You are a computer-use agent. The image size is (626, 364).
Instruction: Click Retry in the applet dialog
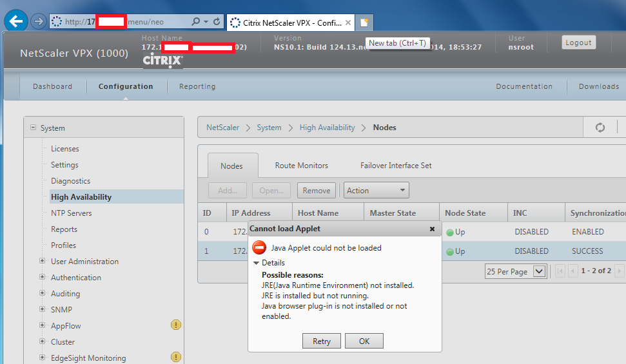(x=322, y=341)
